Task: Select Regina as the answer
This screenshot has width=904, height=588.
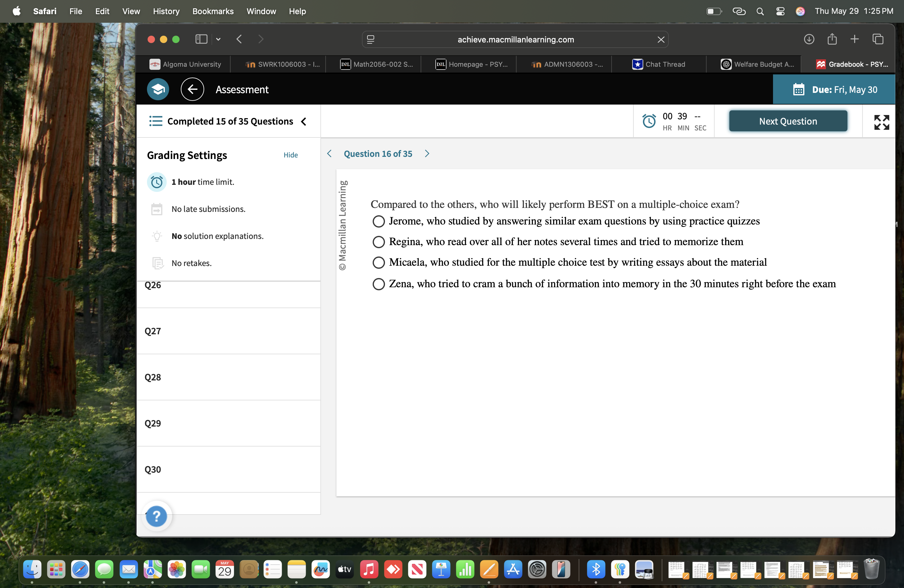Action: [378, 242]
